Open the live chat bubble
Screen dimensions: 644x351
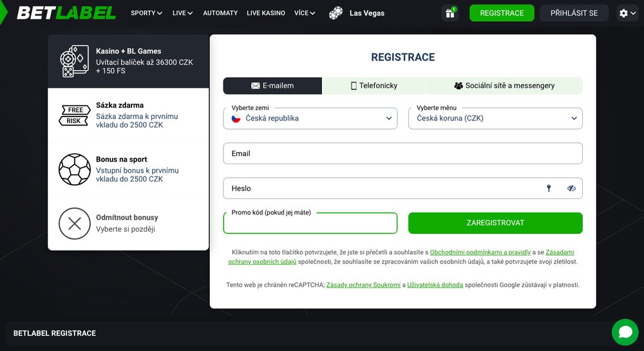pos(625,332)
